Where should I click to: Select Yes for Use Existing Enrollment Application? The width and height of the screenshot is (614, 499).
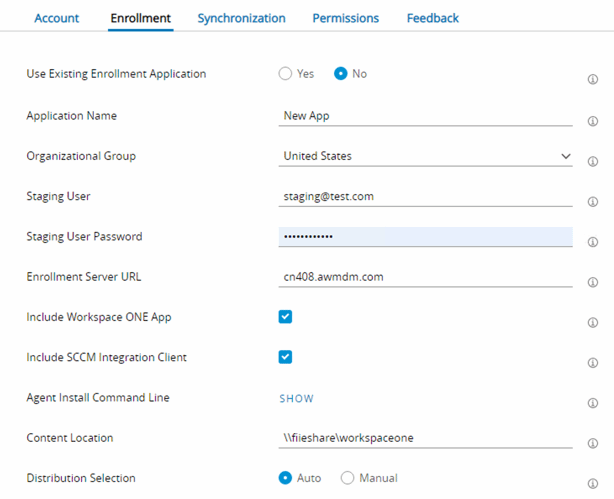pos(286,74)
